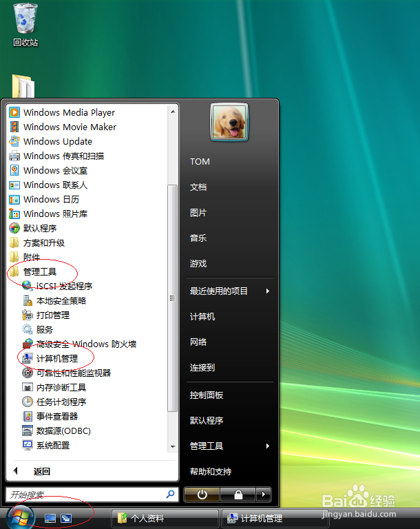This screenshot has width=420, height=529.
Task: Launch 内存诊断工具 icon
Action: 28,387
